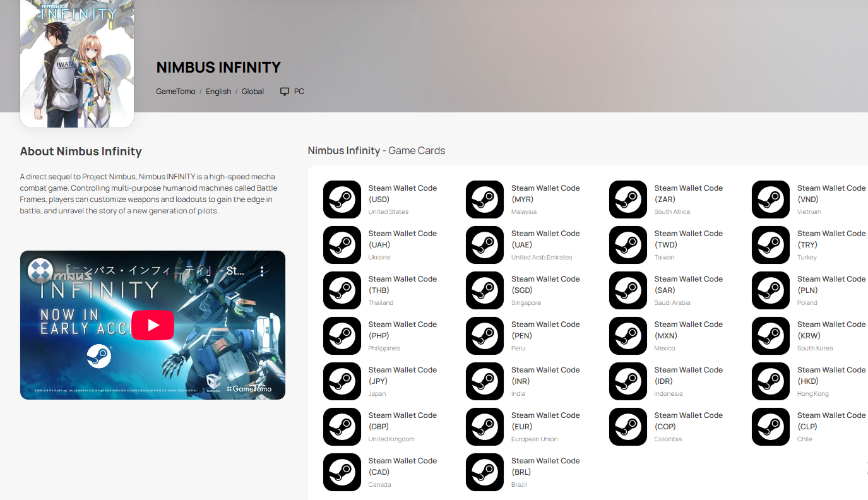
Task: Click the Nimbus Infinity cover art thumbnail
Action: (x=77, y=63)
